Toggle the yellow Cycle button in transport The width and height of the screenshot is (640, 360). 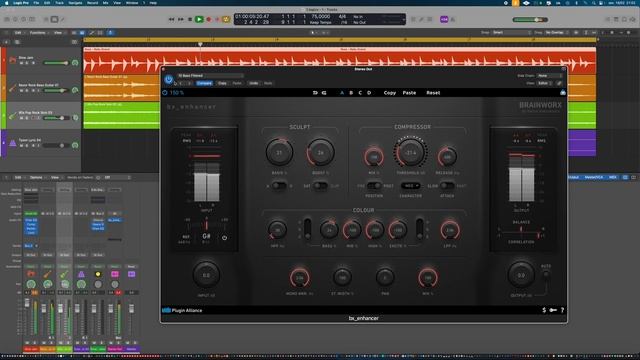[226, 19]
